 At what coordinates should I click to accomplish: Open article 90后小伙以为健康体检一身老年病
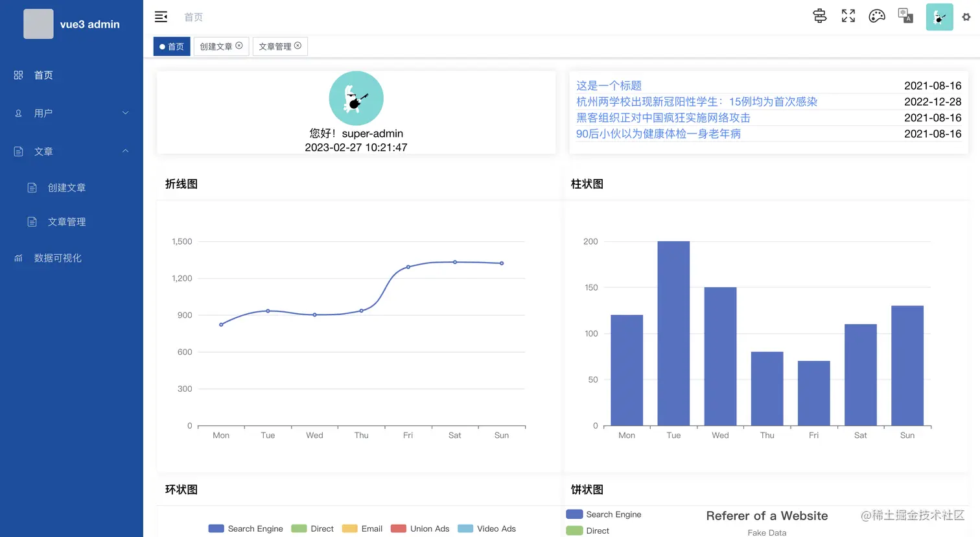click(659, 134)
